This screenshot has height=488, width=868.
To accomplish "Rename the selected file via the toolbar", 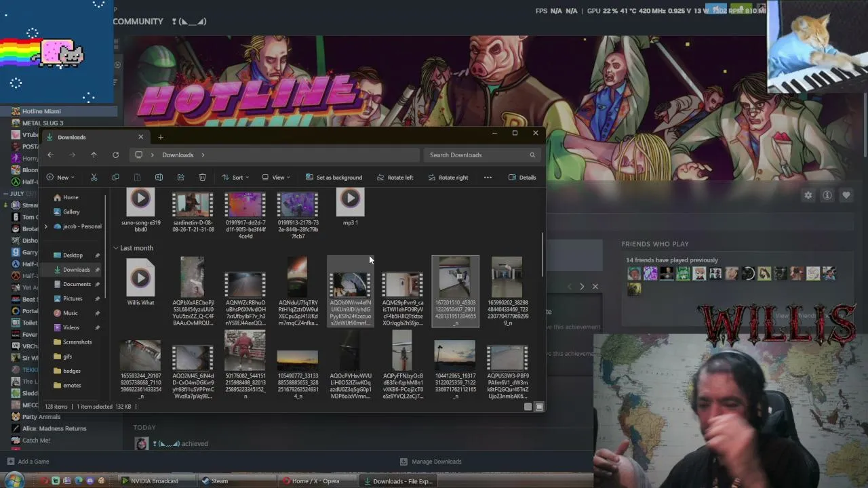I will click(159, 178).
